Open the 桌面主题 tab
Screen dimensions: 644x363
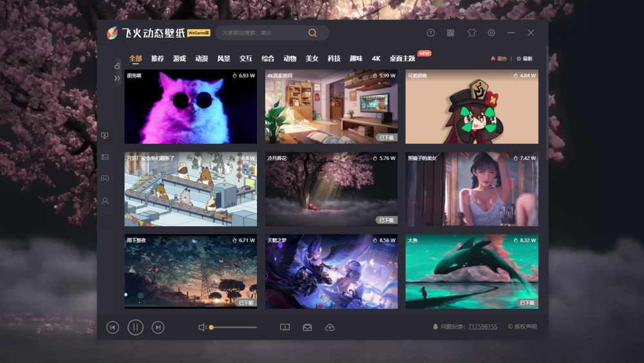coord(402,59)
